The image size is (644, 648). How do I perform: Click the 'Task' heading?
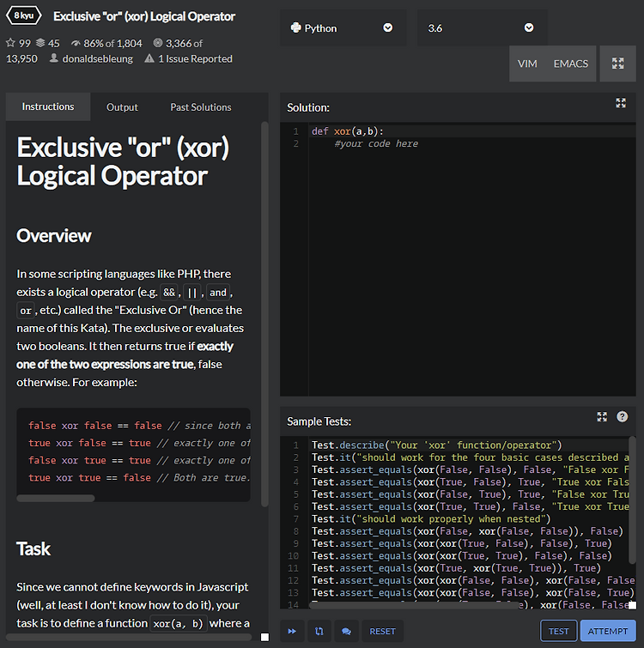point(33,548)
